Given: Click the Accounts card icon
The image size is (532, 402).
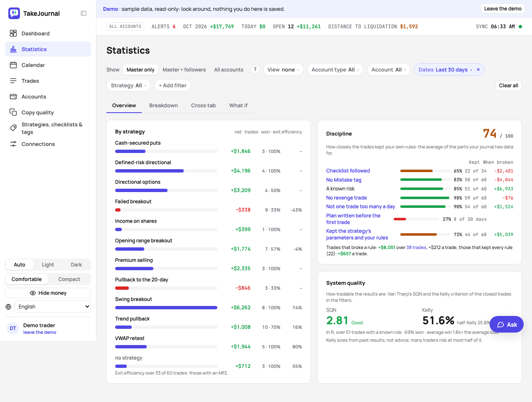Looking at the screenshot, I should coord(13,96).
